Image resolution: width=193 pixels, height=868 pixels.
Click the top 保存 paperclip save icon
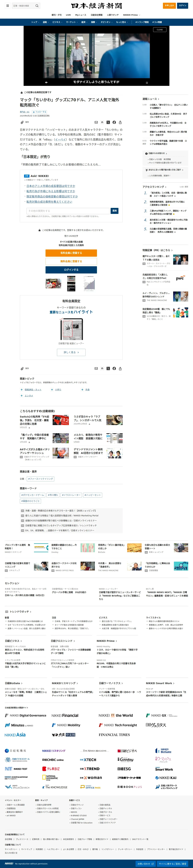coord(22,122)
